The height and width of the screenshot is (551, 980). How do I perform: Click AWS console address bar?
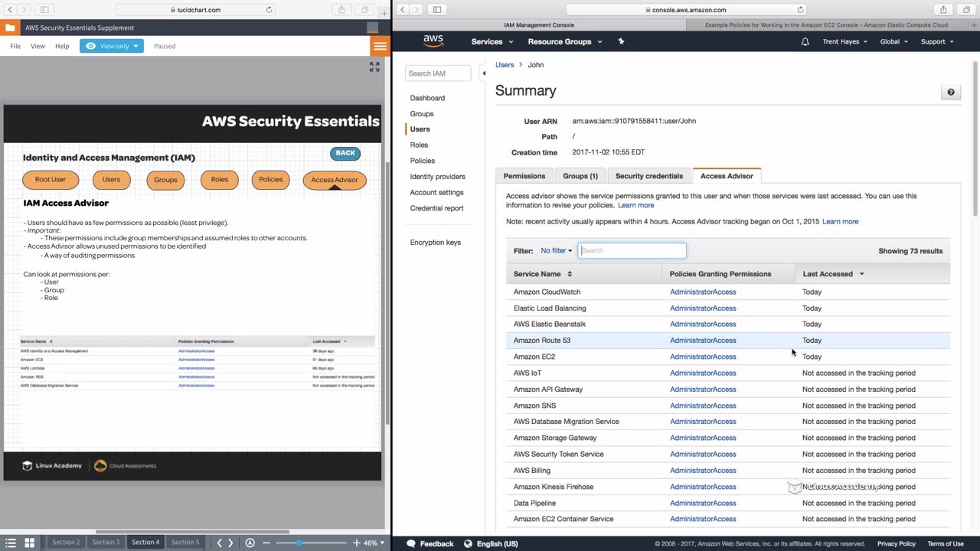point(687,10)
